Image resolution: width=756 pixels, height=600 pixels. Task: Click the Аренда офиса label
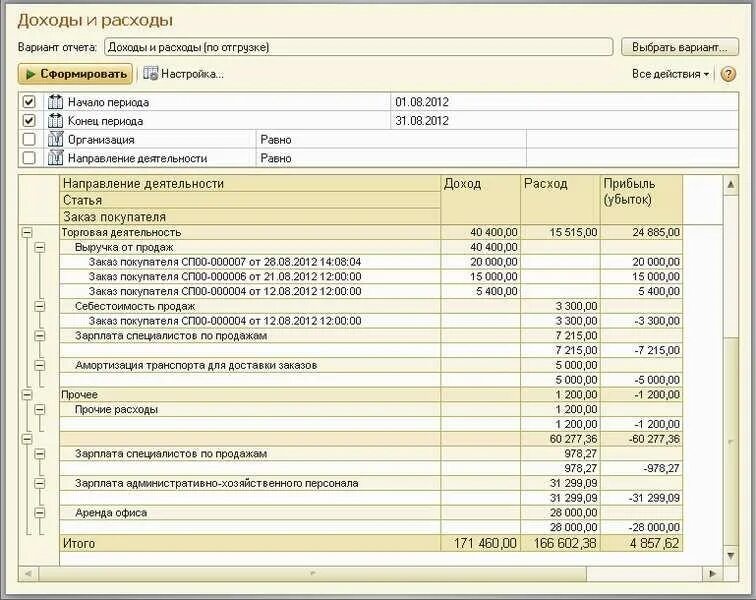(x=111, y=513)
